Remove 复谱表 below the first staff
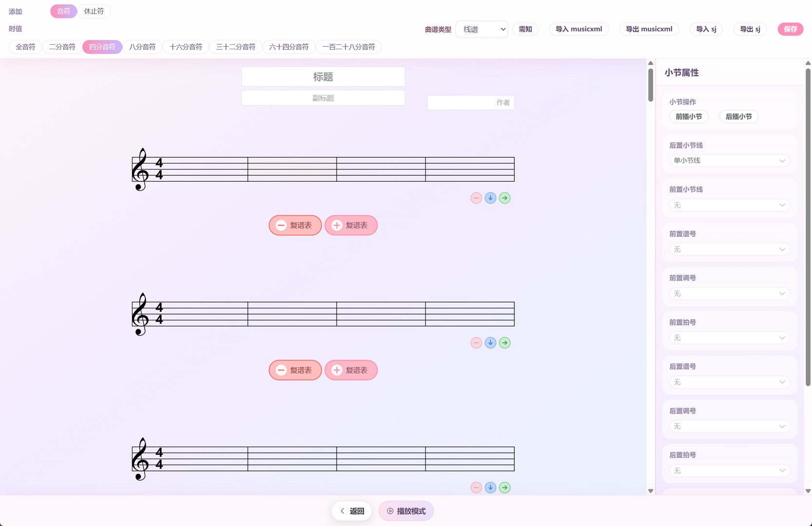Screen dimensions: 812x526 pyautogui.click(x=295, y=225)
